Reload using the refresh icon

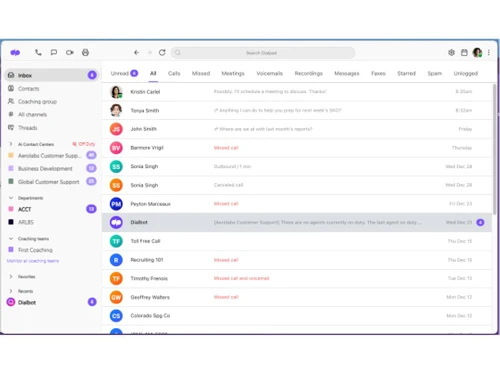[x=162, y=52]
